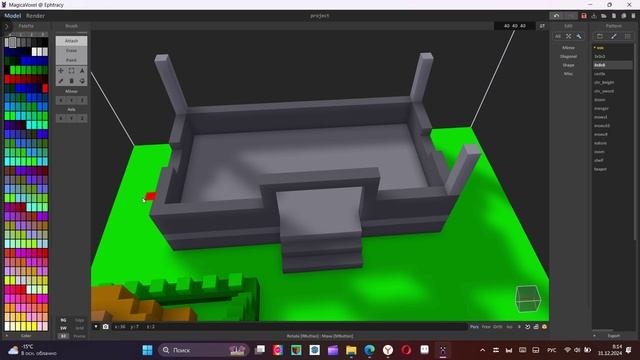Open the triangle menu beside camera icon
The image size is (640, 360).
(x=96, y=327)
